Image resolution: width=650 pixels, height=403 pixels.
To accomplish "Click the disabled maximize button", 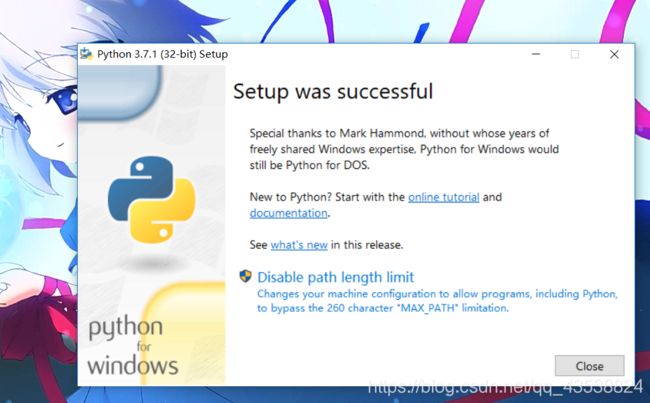I will (575, 54).
